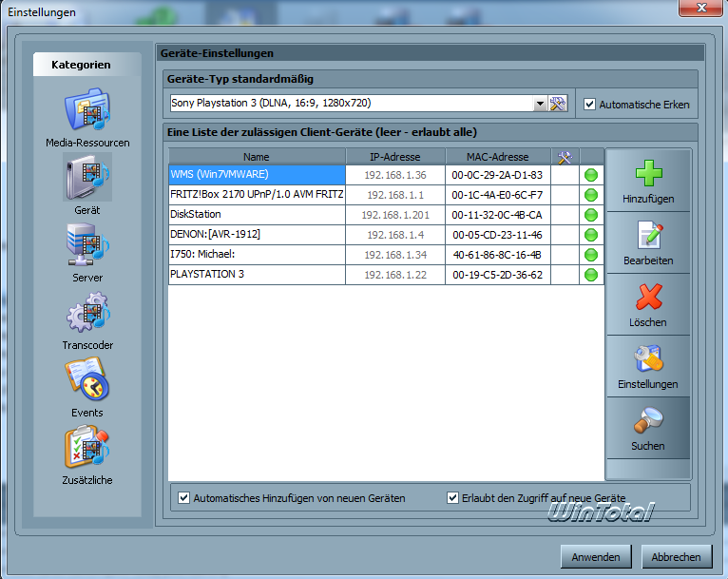
Task: Toggle Erlaubt den Zugriff auf neue Geräte
Action: 452,498
